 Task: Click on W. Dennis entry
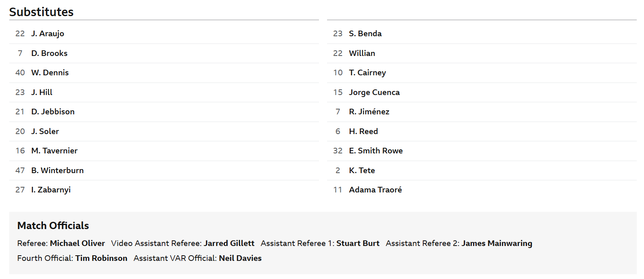pyautogui.click(x=50, y=72)
